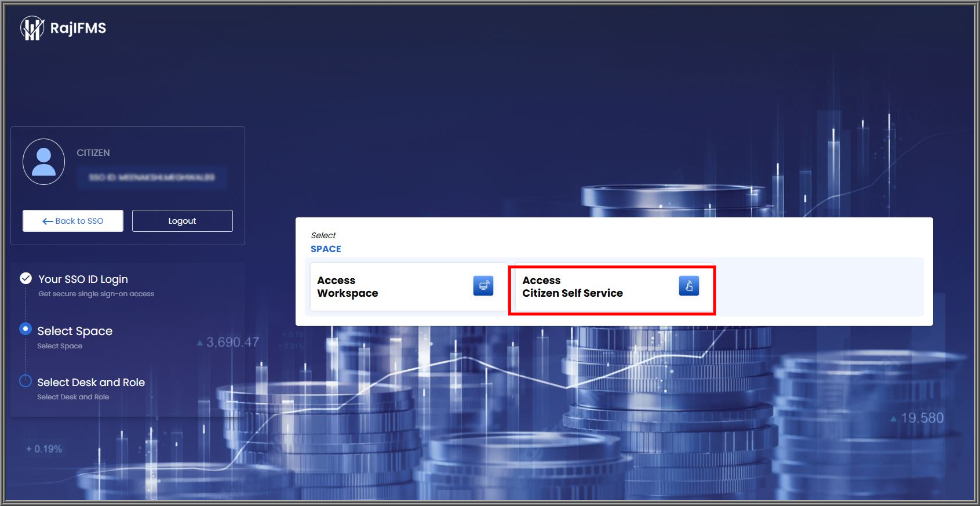Click the Select Desk and Role heading

pos(91,383)
